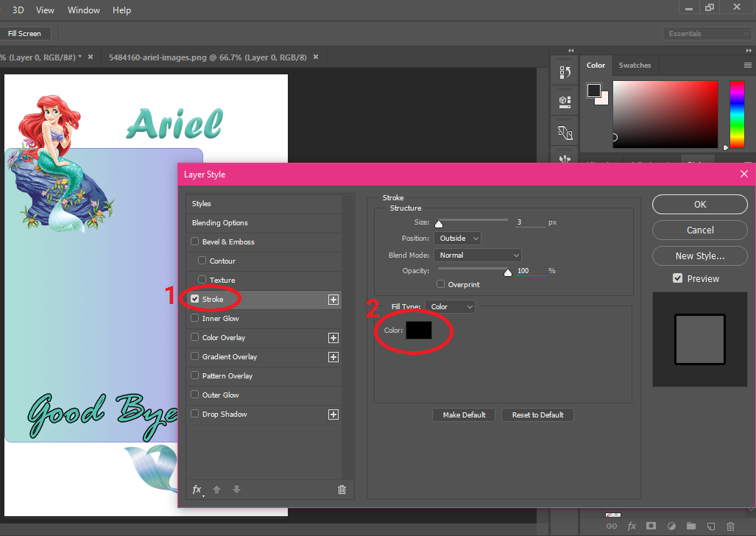This screenshot has height=536, width=756.
Task: Enable the Pattern Overlay checkbox
Action: coord(195,375)
